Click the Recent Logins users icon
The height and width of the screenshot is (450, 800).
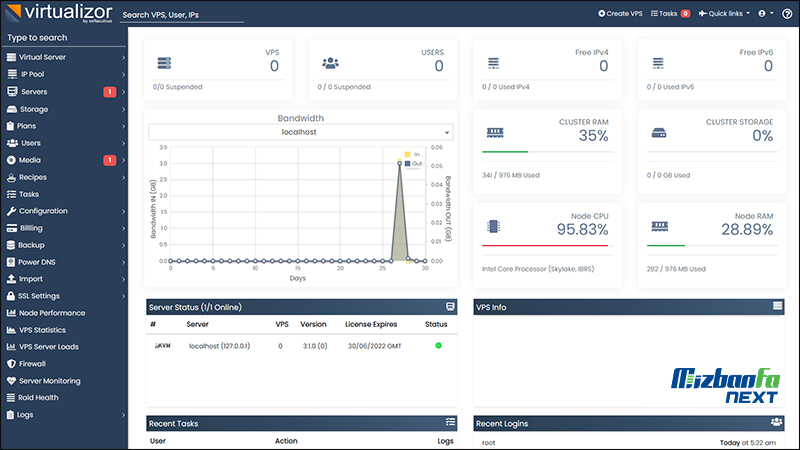777,423
